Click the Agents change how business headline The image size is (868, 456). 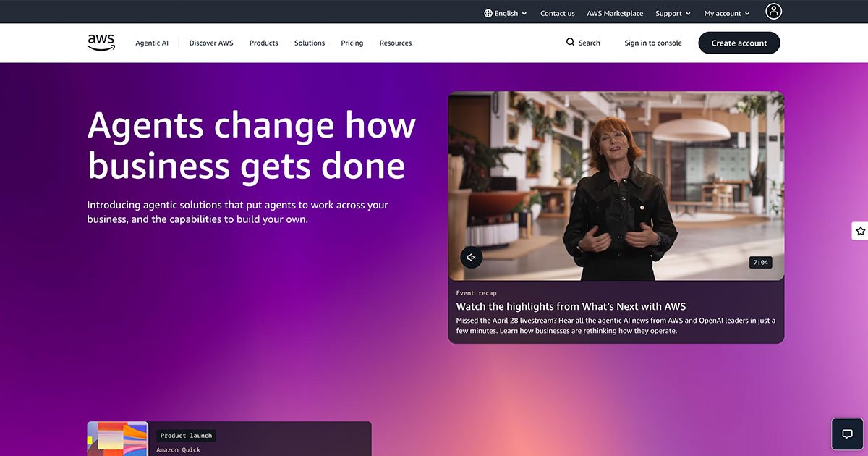252,145
